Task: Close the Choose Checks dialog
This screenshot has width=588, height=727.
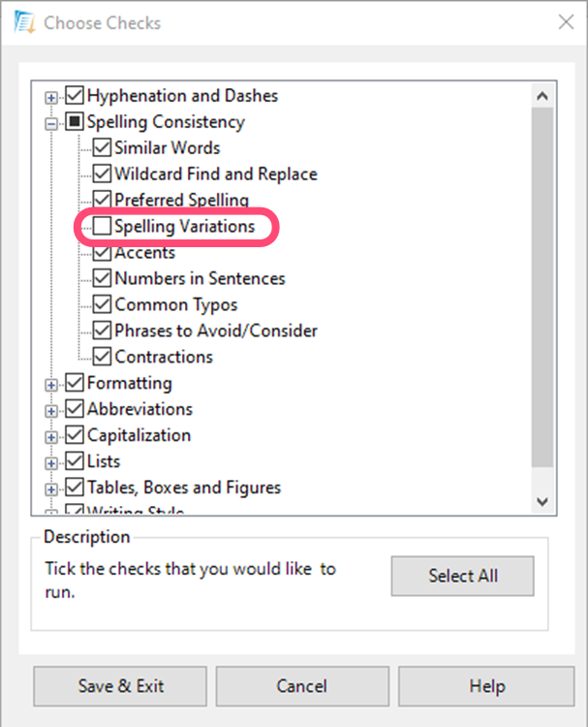Action: 565,22
